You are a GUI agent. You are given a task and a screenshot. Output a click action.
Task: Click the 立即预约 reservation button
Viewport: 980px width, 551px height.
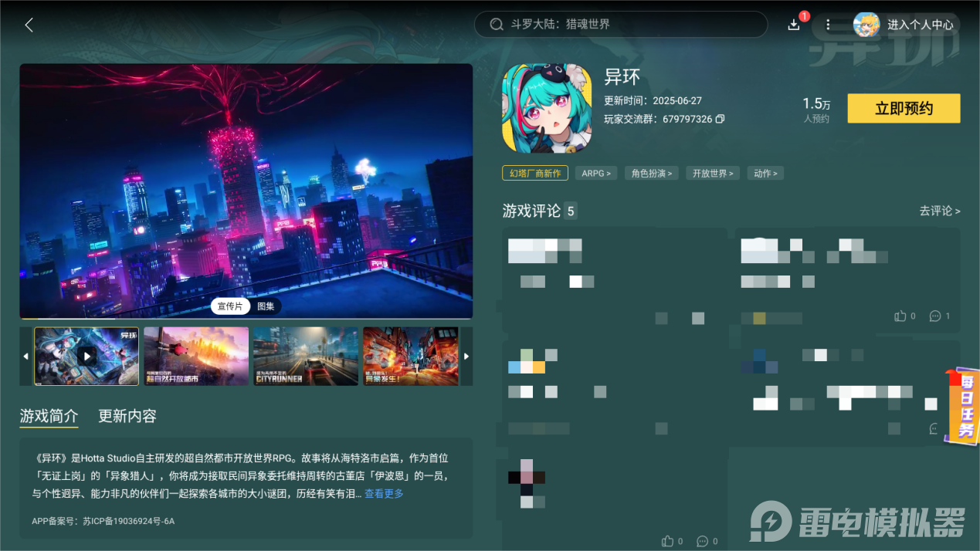pos(903,108)
